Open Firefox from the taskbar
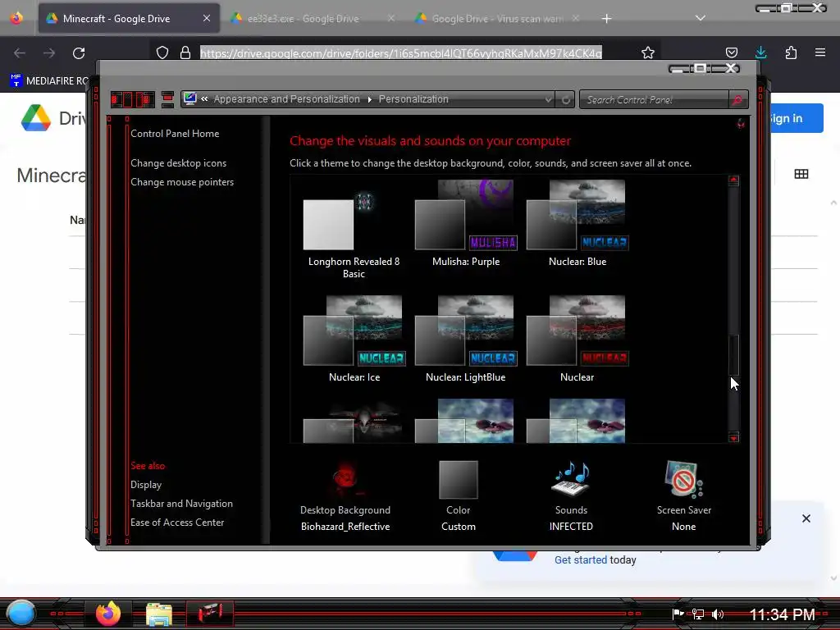This screenshot has height=630, width=840. [108, 614]
